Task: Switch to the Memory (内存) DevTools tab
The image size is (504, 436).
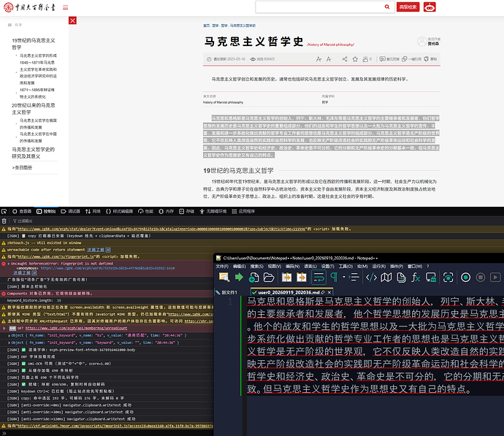Action: point(167,211)
